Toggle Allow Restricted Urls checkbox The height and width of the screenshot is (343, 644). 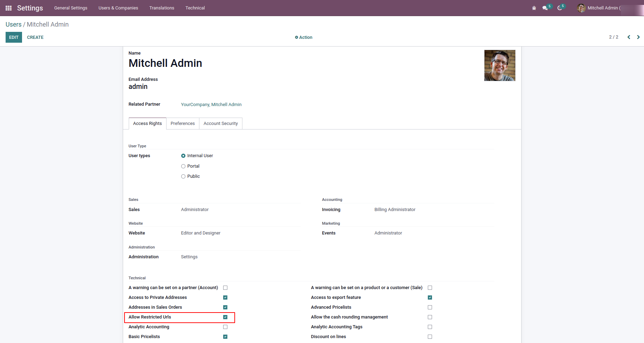[225, 317]
